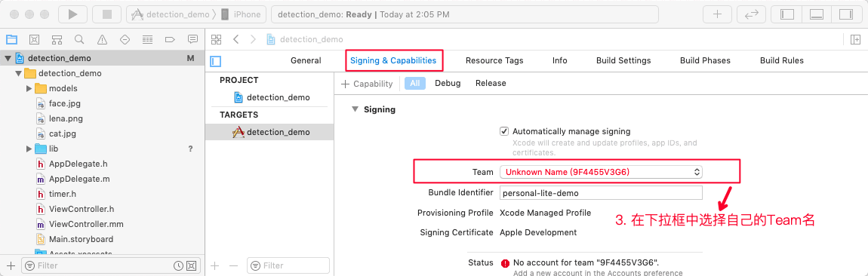
Task: Open the Build Rules tab
Action: [x=782, y=60]
